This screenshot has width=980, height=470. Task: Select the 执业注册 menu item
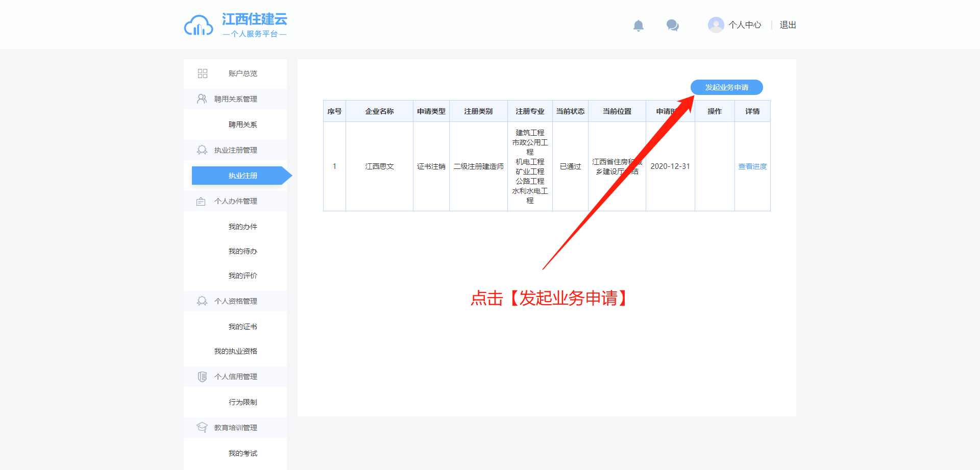(x=242, y=176)
